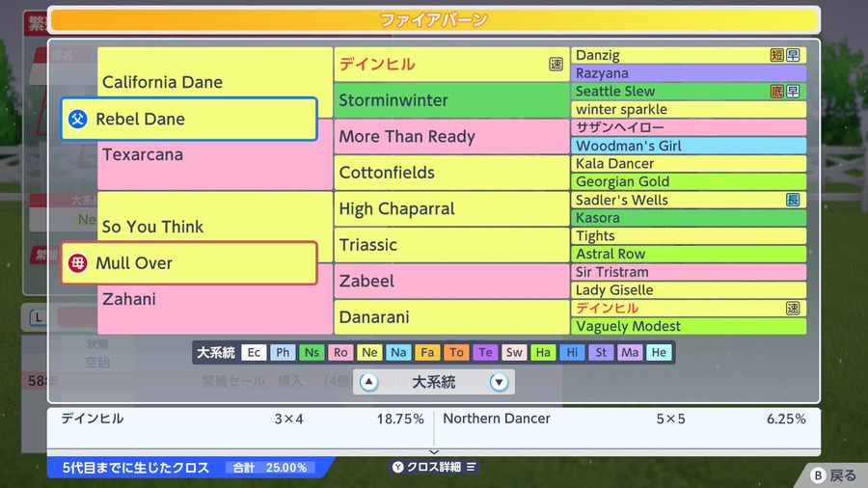Select the He lineage swatch
The width and height of the screenshot is (868, 488).
click(659, 352)
